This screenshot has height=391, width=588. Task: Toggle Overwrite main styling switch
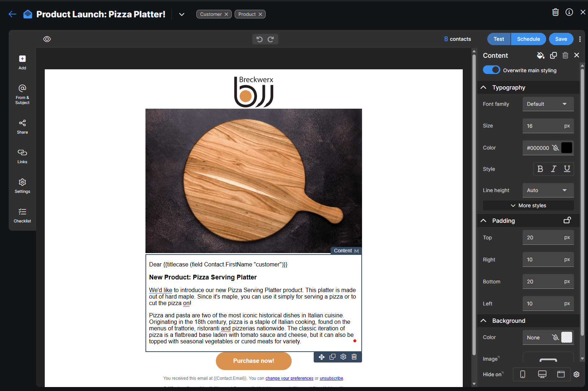pos(491,70)
